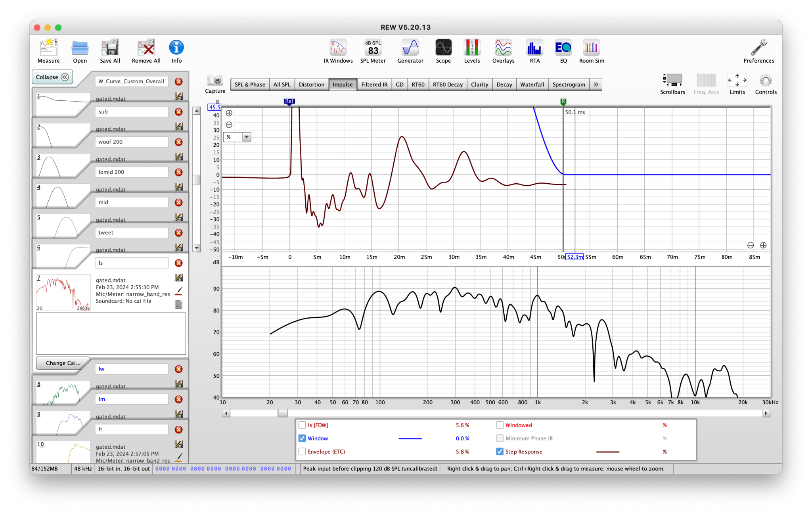The height and width of the screenshot is (513, 812).
Task: Click the ls measurement name field
Action: 132,263
